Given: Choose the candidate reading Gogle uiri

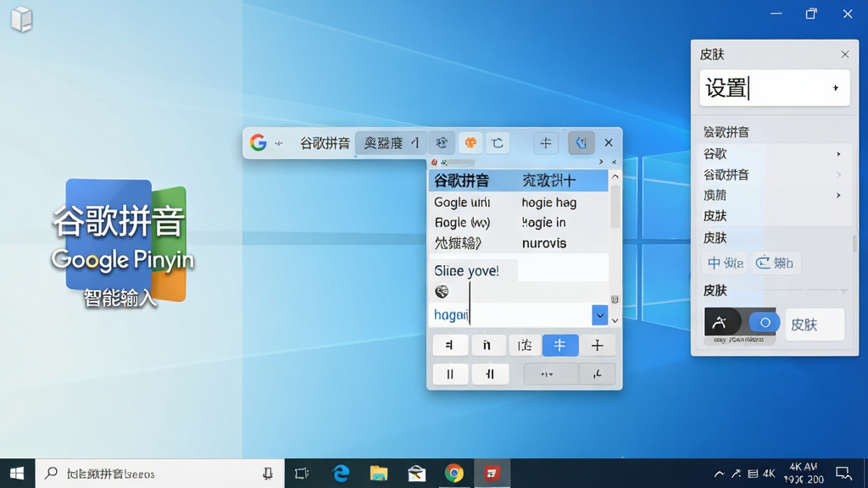Looking at the screenshot, I should (463, 202).
